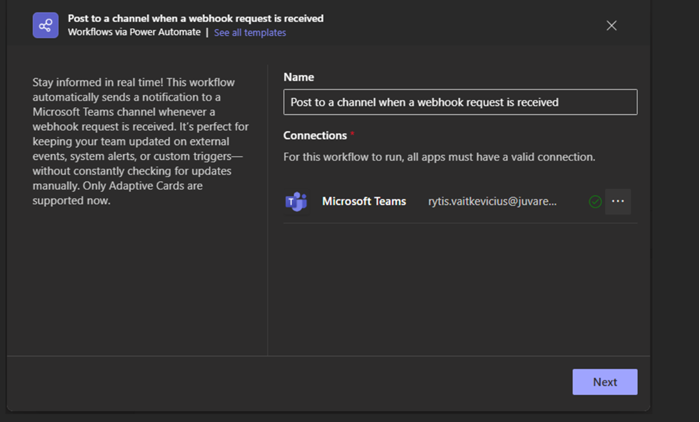The height and width of the screenshot is (422, 700).
Task: Click the red required asterisk by Connections
Action: 352,134
